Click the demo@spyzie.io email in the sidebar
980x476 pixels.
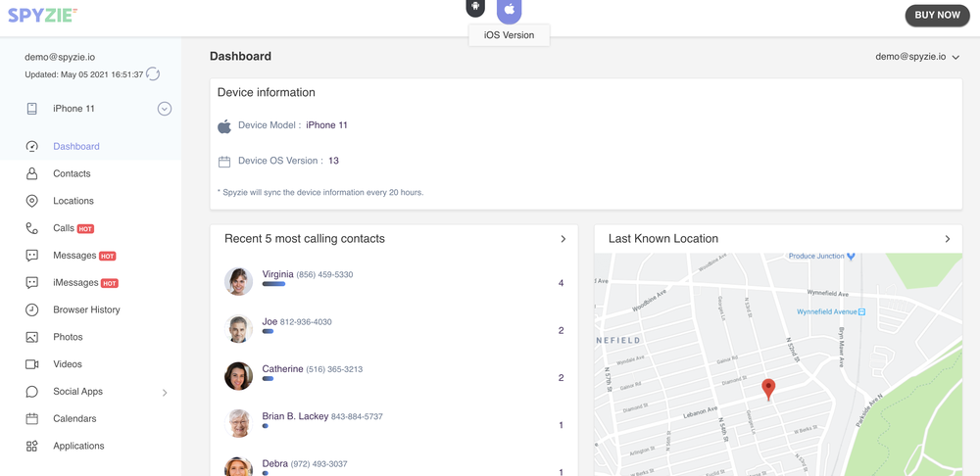coord(60,57)
